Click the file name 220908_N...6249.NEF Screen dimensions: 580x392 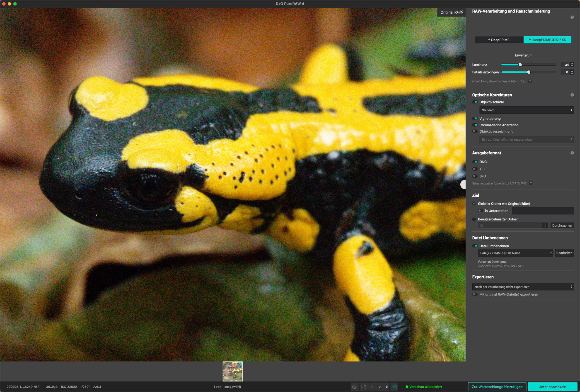[23, 387]
